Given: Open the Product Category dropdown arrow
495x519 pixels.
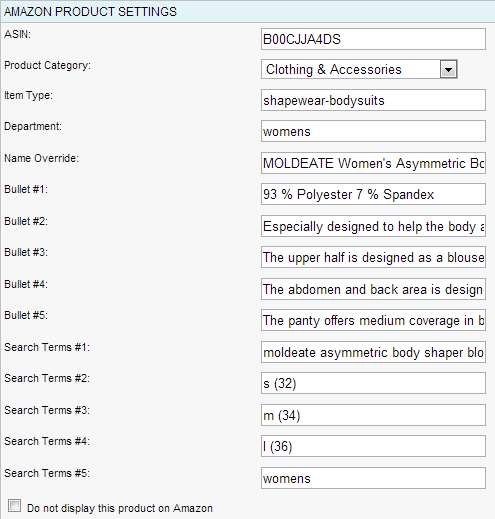Looking at the screenshot, I should (x=448, y=69).
